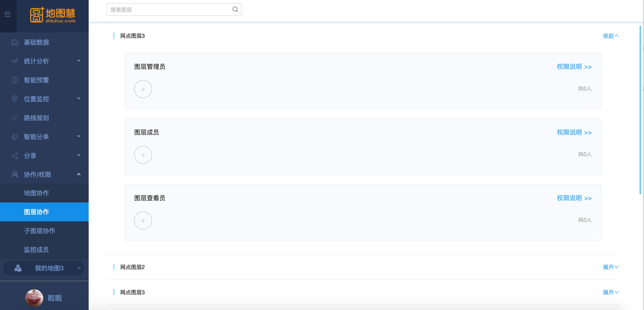Collapse 网点图层3 using 收起
This screenshot has height=310, width=644.
point(611,36)
